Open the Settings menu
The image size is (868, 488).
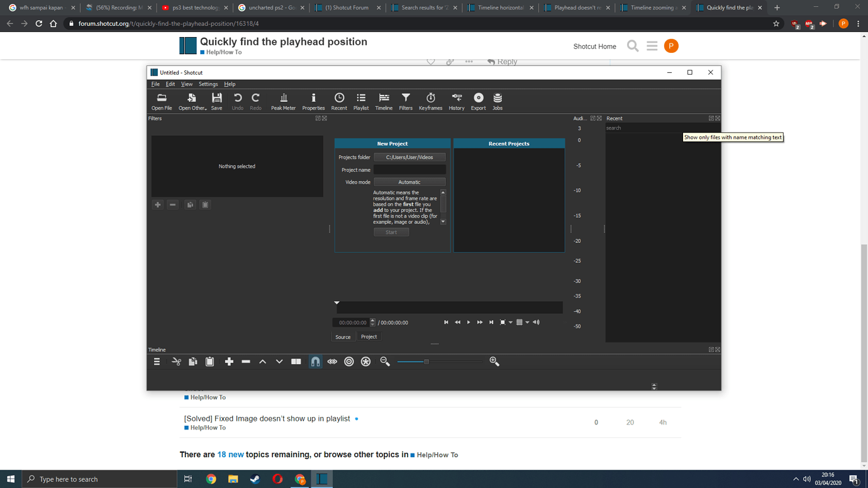pyautogui.click(x=208, y=84)
